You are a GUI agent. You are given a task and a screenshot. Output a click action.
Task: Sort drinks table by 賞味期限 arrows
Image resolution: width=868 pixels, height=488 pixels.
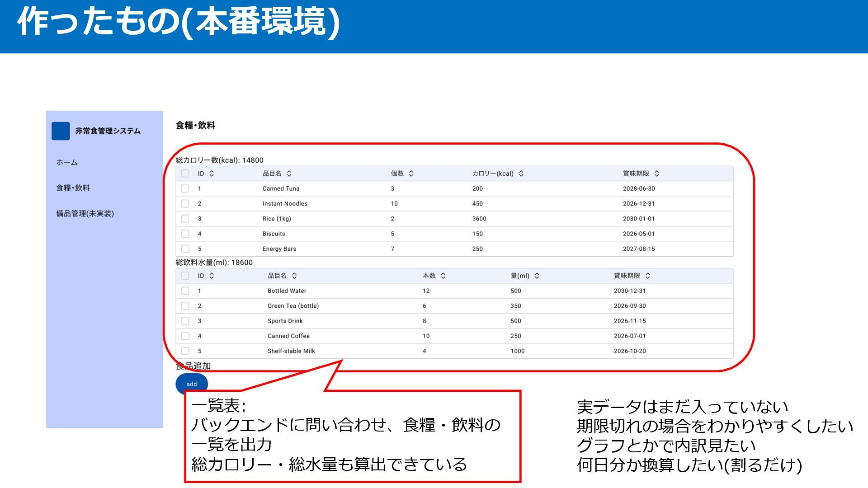click(x=647, y=276)
